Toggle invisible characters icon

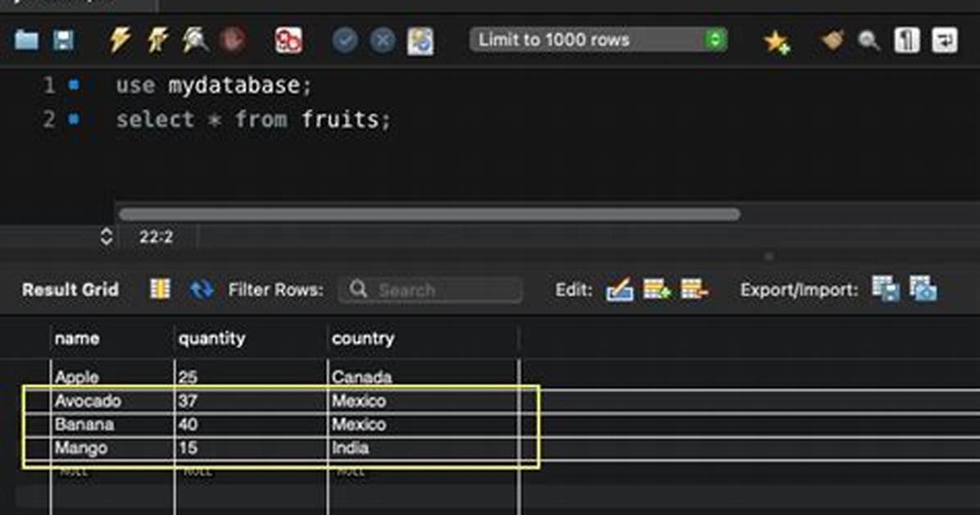[x=907, y=41]
